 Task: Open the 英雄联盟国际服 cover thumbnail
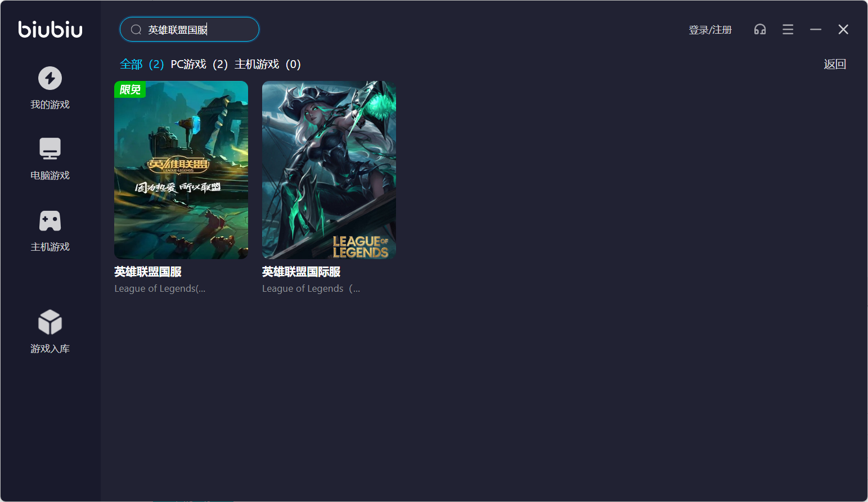tap(329, 170)
